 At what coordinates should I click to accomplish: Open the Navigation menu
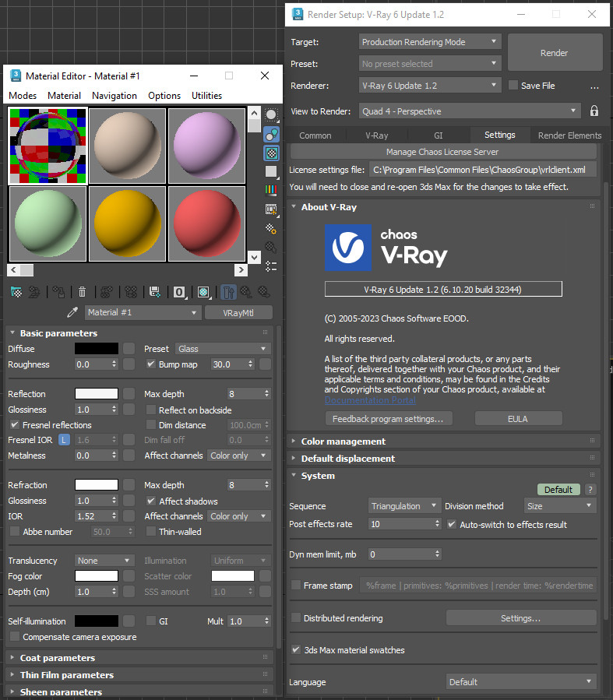coord(114,96)
